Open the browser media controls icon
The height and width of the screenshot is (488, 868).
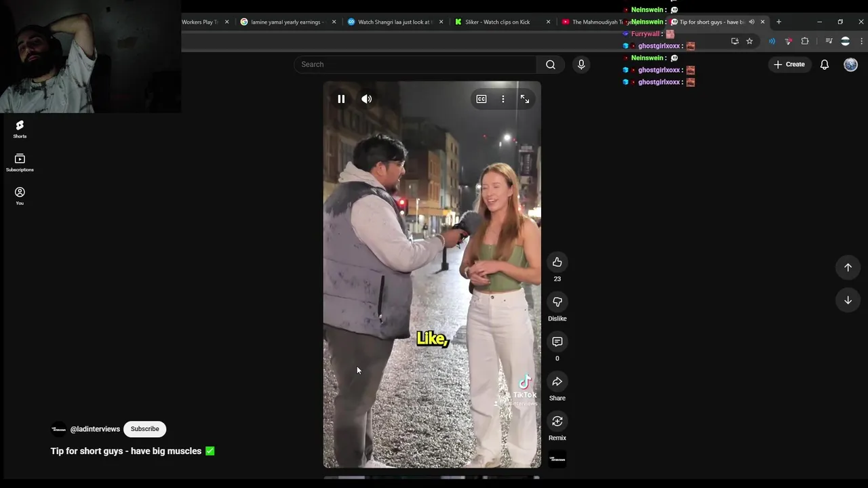click(829, 41)
